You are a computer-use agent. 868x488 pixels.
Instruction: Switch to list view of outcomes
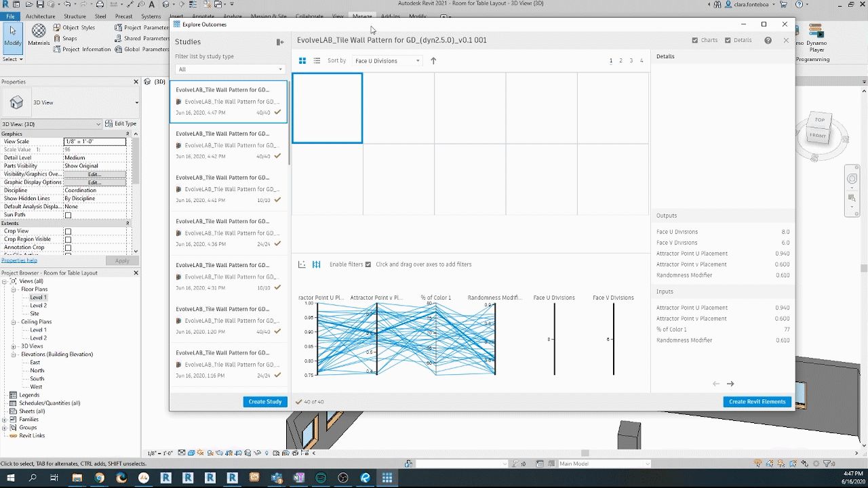tap(317, 60)
